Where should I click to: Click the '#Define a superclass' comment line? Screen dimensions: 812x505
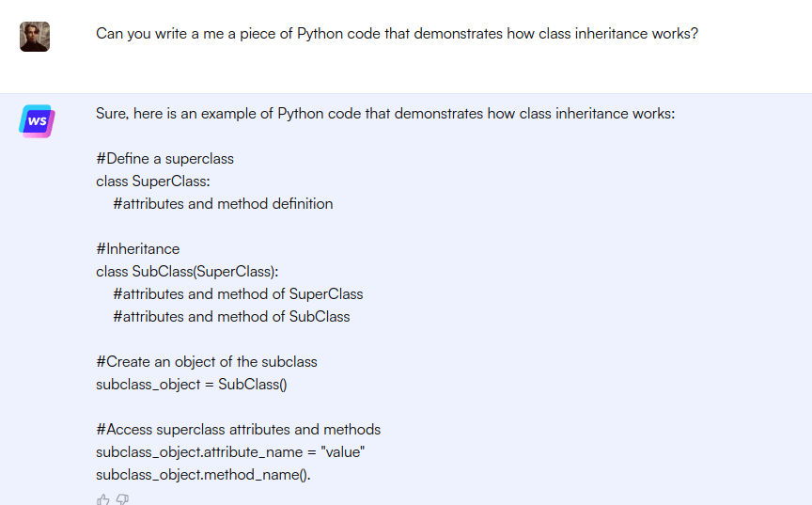pyautogui.click(x=164, y=159)
